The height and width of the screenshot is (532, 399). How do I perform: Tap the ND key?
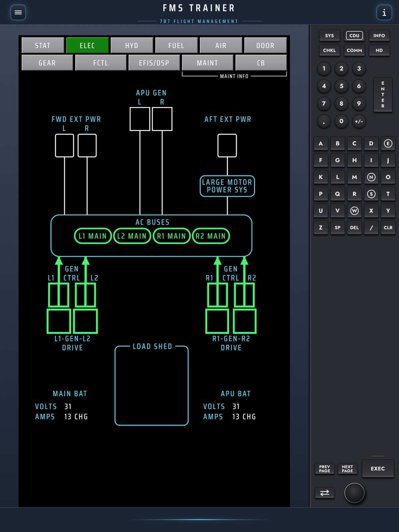coord(379,50)
